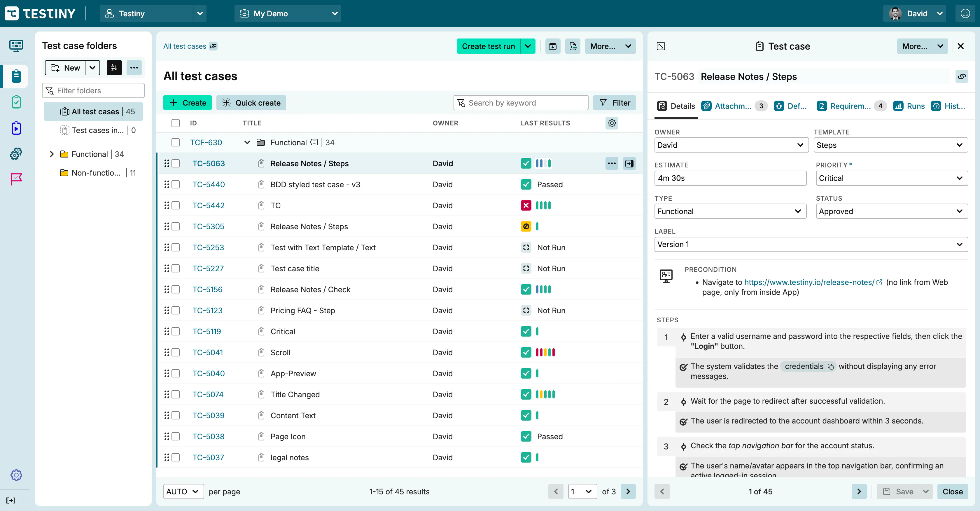
Task: Click open-details panel icon on TC-5063 row
Action: [x=629, y=163]
